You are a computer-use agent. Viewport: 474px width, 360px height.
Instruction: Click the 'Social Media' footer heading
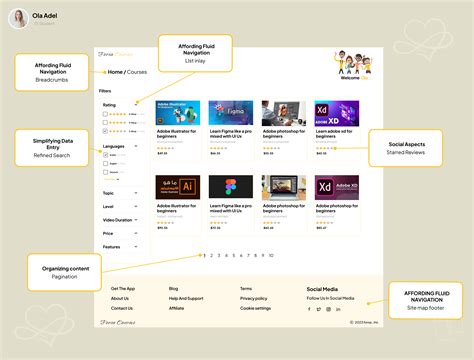click(322, 289)
